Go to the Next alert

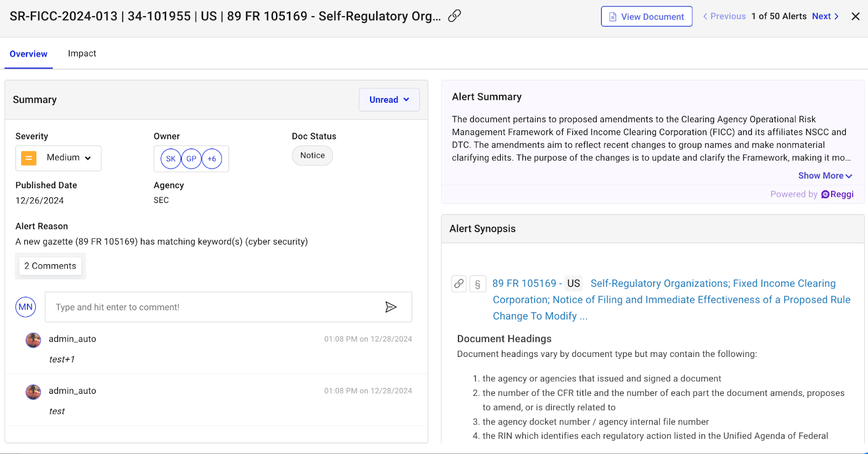[x=825, y=16]
